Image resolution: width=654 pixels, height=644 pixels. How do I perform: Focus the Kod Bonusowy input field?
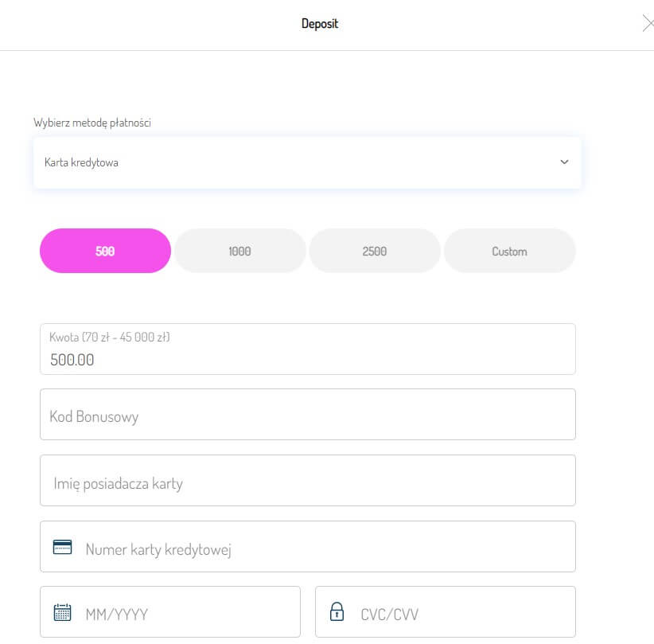[x=308, y=415]
